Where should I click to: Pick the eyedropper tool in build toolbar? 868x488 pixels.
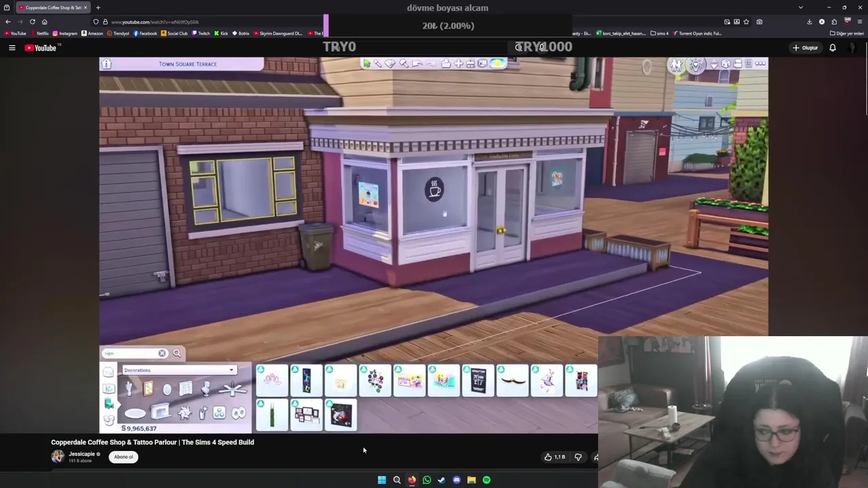[x=378, y=63]
